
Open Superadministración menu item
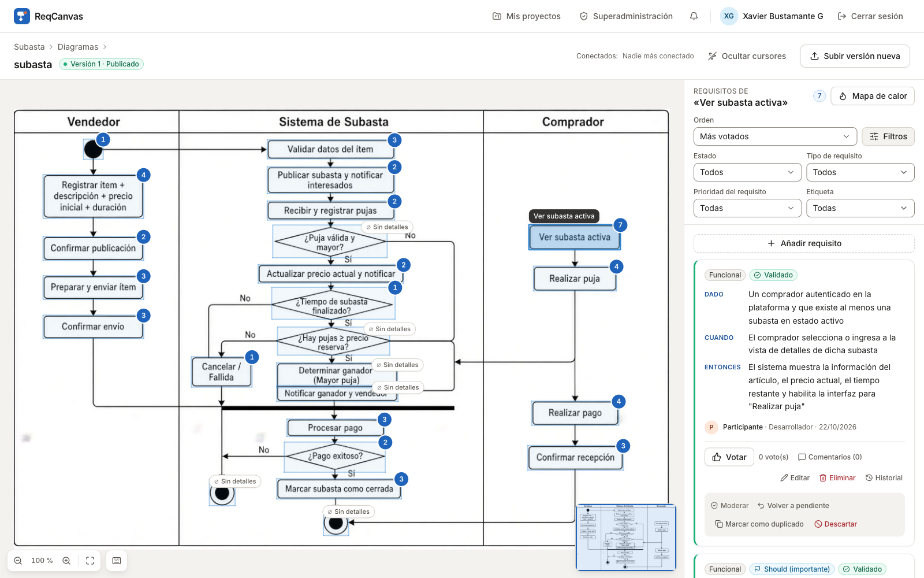coord(626,16)
